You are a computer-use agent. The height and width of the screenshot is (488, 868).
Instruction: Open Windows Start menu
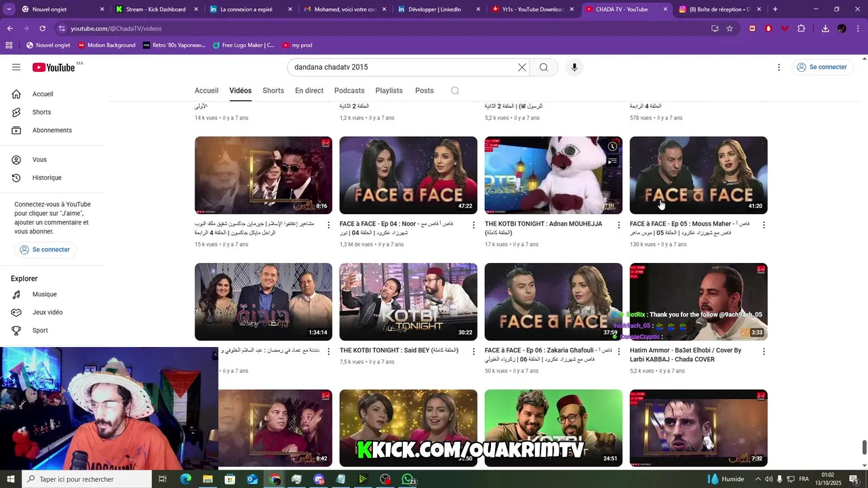[x=10, y=479]
